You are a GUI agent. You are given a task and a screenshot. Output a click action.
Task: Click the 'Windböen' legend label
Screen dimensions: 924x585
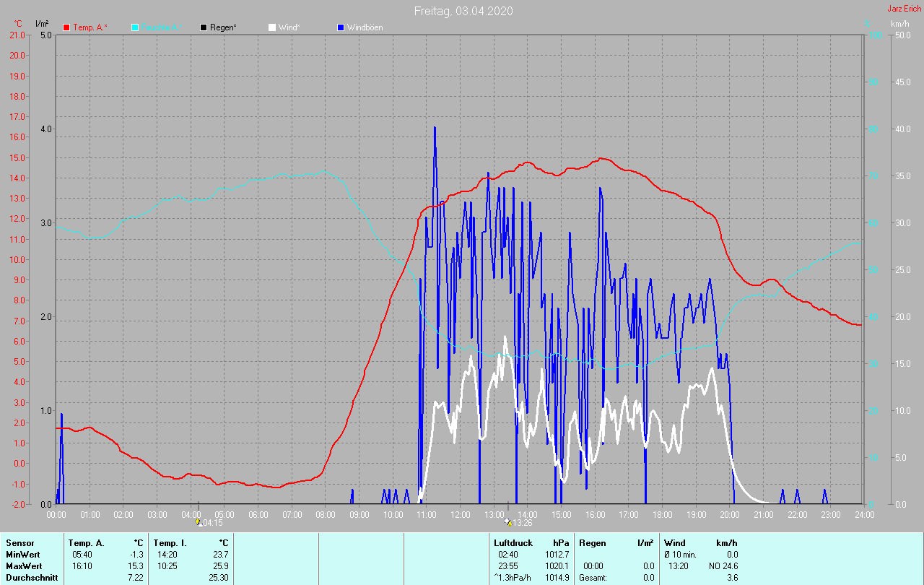[365, 27]
